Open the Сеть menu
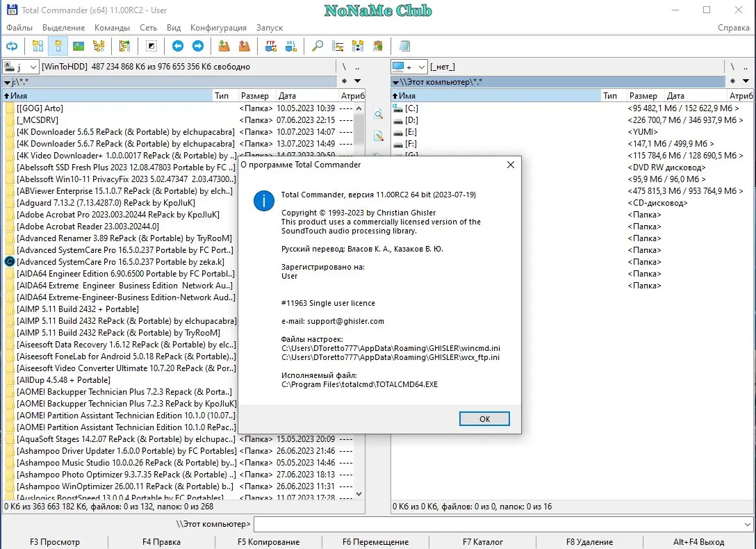Screen dimensions: 756x549 click(x=148, y=28)
